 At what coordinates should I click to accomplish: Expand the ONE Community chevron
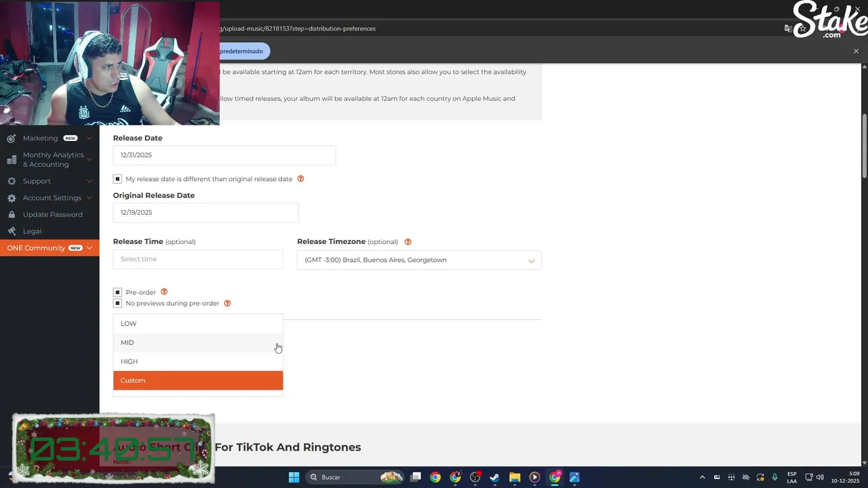90,248
